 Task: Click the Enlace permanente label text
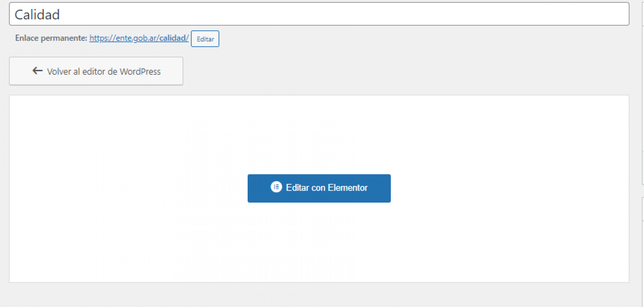[x=51, y=38]
